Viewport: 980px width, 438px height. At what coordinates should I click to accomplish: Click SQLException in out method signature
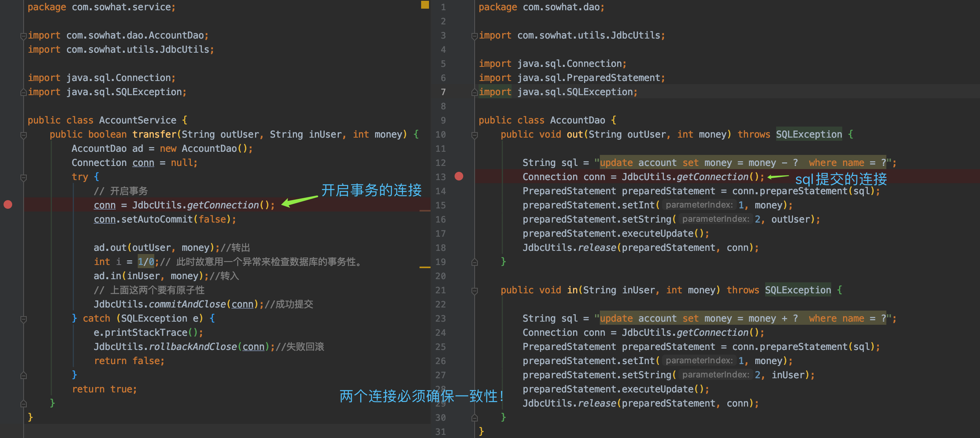(809, 134)
